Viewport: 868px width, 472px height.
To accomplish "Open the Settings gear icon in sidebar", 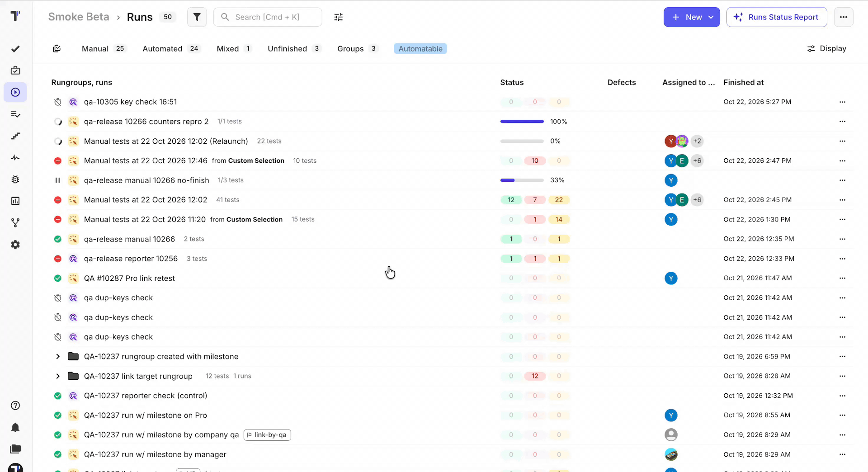I will (15, 245).
